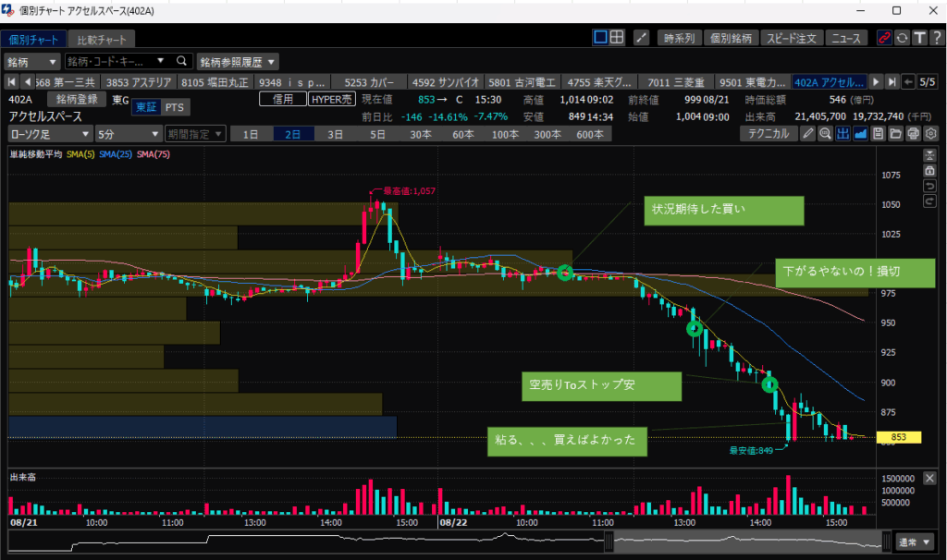Click the refresh arrows icon
The height and width of the screenshot is (560, 947).
(x=902, y=38)
